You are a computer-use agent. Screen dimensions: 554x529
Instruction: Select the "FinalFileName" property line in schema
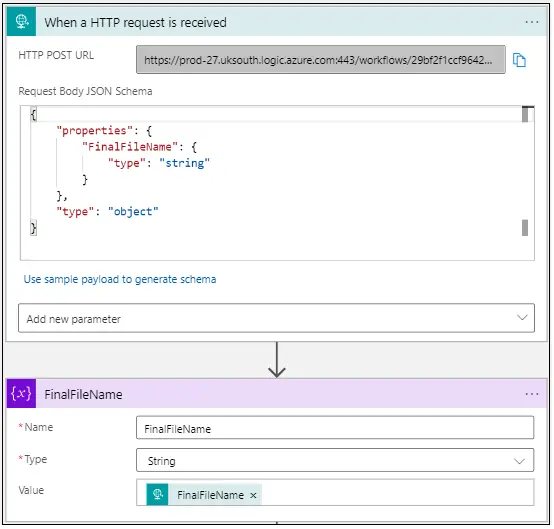(139, 147)
